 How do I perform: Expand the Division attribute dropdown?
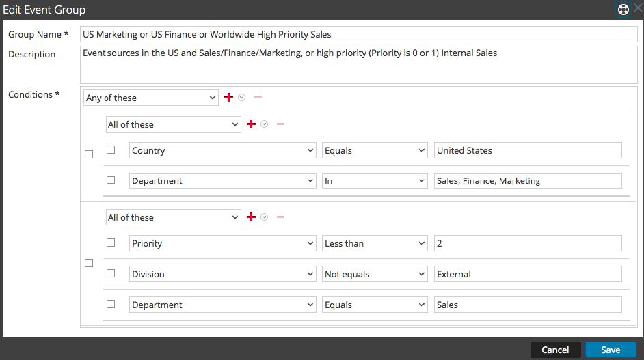(x=222, y=274)
